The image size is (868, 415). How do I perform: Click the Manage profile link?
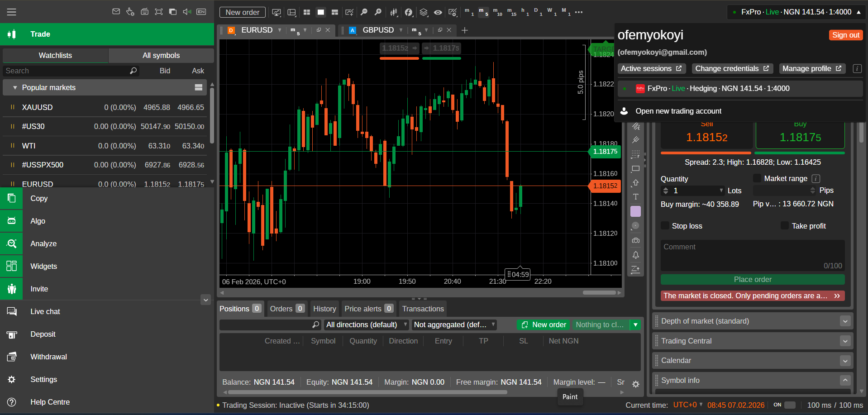811,69
